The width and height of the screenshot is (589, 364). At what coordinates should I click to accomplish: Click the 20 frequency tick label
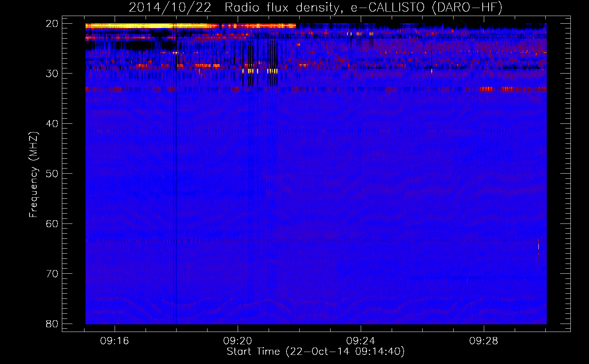coord(52,24)
